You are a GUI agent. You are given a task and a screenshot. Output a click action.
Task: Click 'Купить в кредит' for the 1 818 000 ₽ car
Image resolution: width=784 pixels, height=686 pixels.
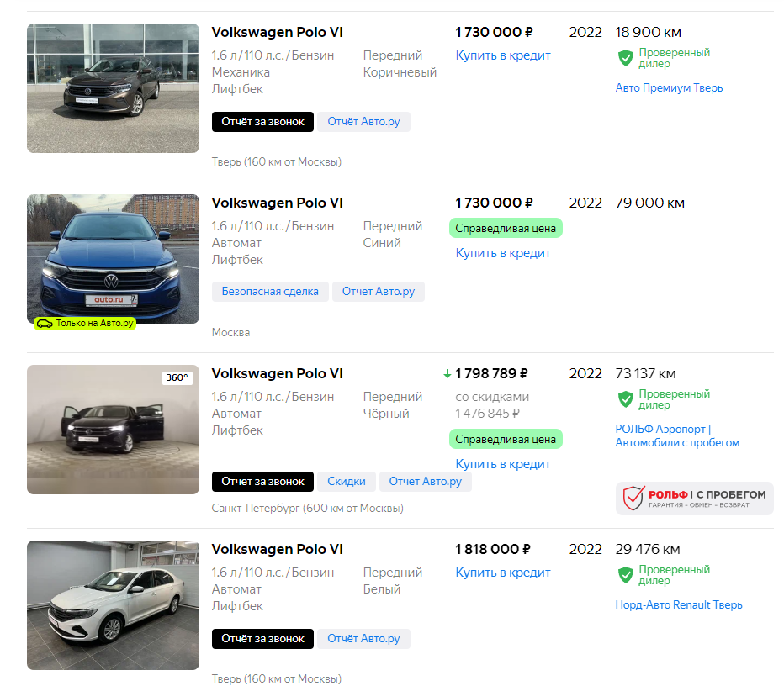pyautogui.click(x=503, y=573)
